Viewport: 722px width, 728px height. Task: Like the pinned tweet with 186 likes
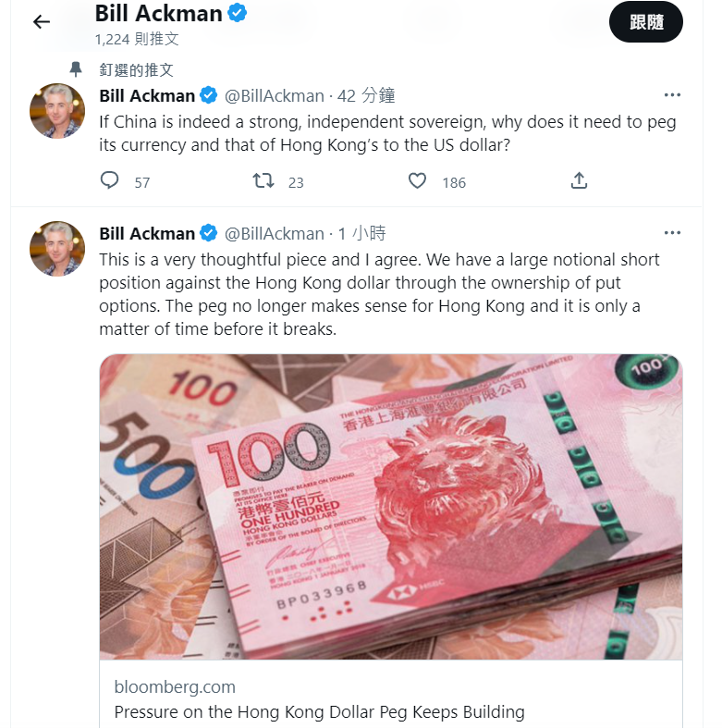click(417, 180)
